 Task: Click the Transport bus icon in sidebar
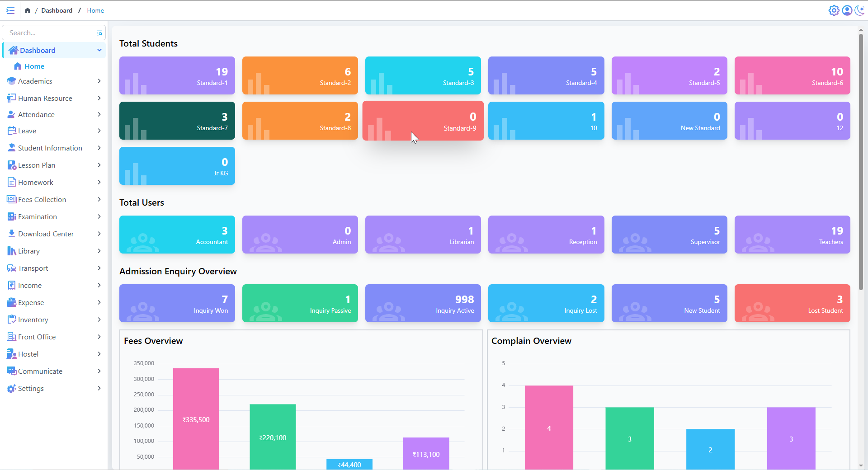pyautogui.click(x=11, y=268)
